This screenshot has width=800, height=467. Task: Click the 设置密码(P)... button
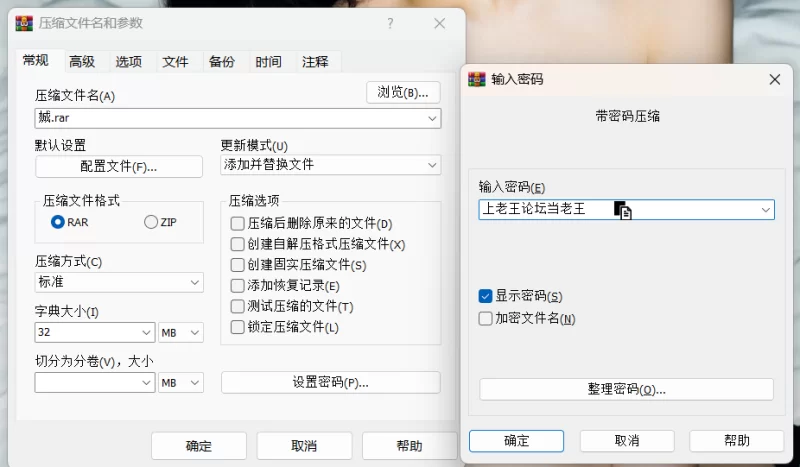331,382
